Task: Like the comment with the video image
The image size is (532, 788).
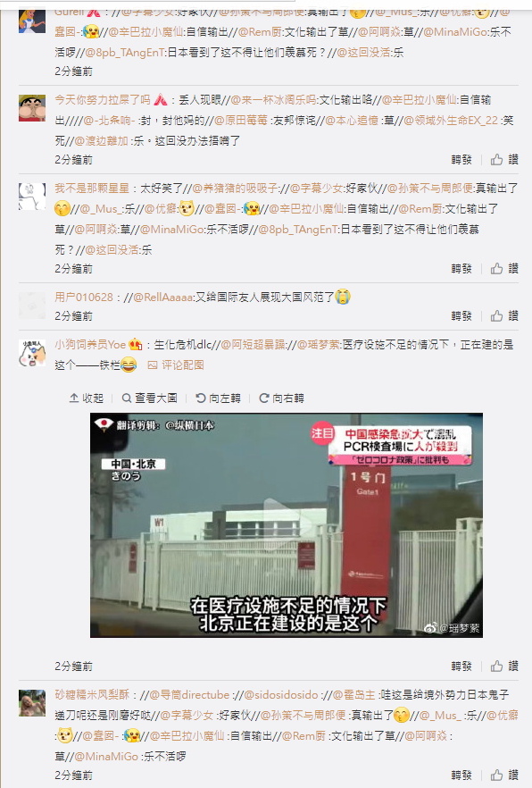Action: (504, 666)
